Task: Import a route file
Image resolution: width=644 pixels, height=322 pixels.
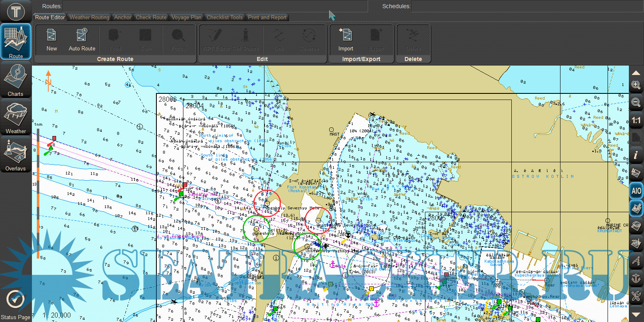Action: [x=346, y=40]
